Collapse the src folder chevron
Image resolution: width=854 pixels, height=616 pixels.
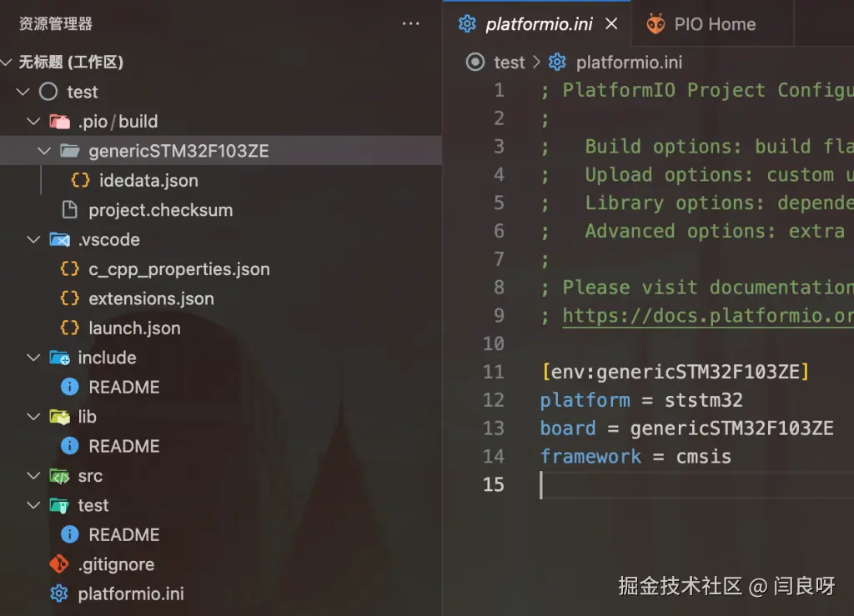33,476
